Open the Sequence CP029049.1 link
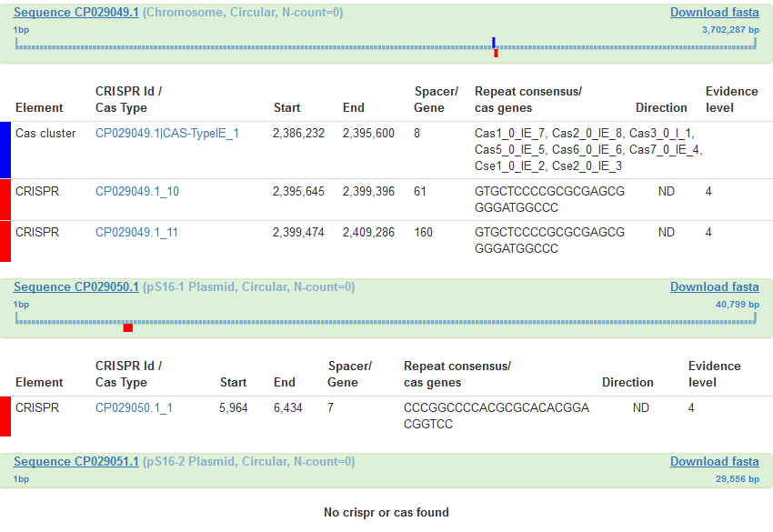The width and height of the screenshot is (773, 532). click(x=75, y=13)
